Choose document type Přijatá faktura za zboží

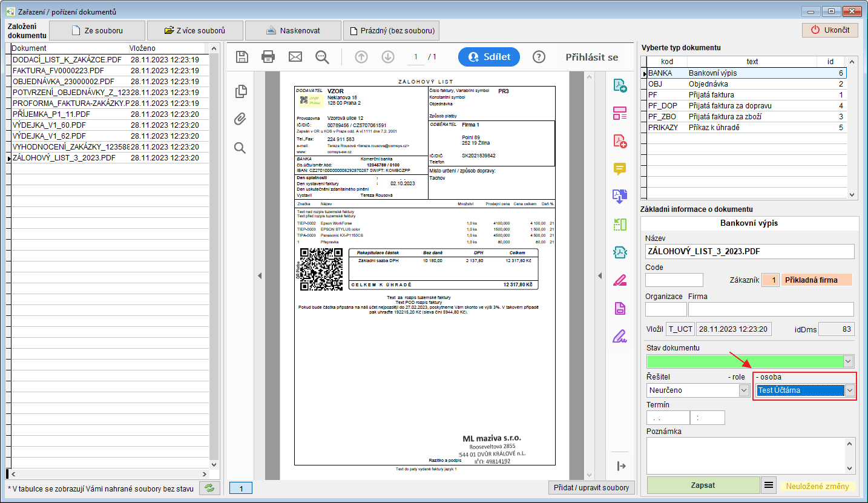pos(747,116)
